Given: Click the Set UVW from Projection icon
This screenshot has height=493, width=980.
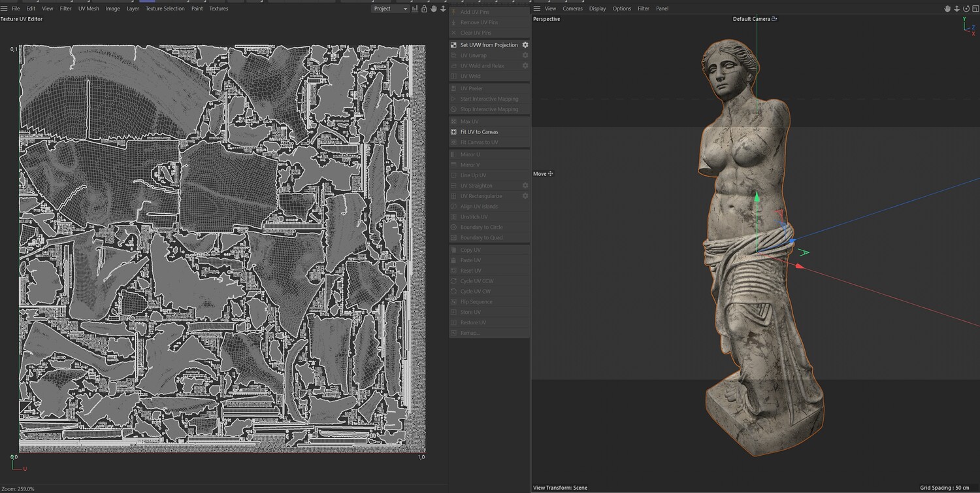Looking at the screenshot, I should coord(454,45).
